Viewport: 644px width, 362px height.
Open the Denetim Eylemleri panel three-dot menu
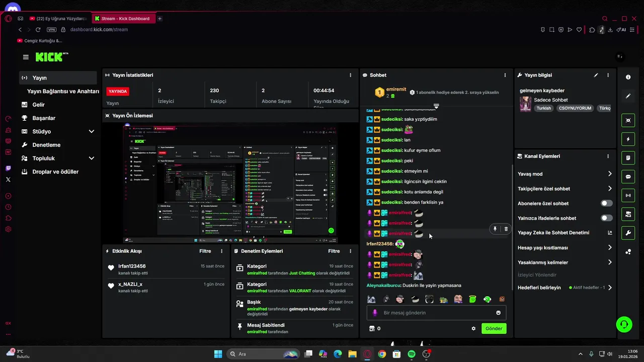pyautogui.click(x=351, y=251)
